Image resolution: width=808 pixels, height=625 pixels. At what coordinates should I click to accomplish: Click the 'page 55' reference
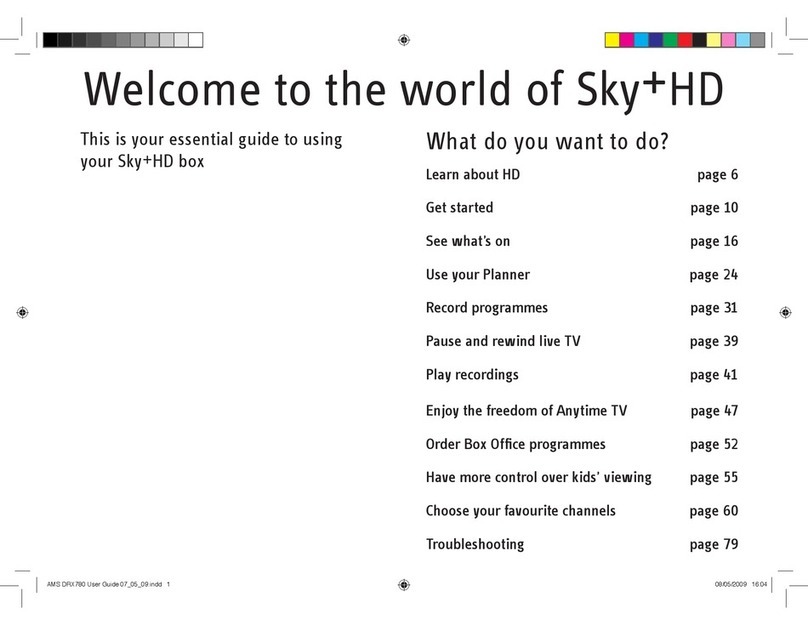click(714, 478)
